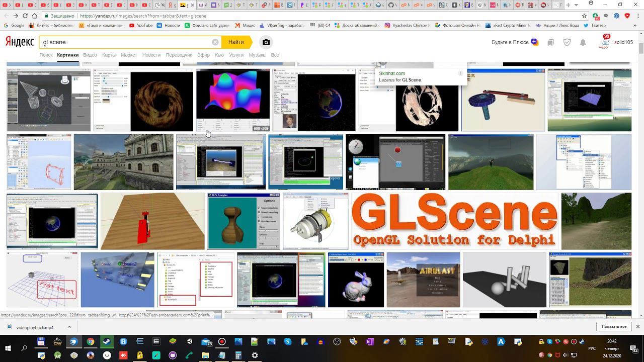
Task: Open the notifications bell icon
Action: [x=583, y=43]
